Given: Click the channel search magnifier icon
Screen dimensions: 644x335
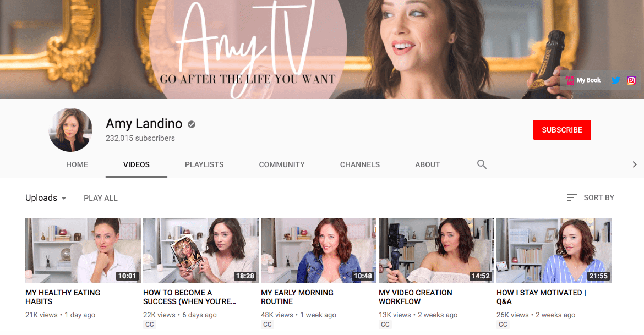Looking at the screenshot, I should tap(482, 164).
